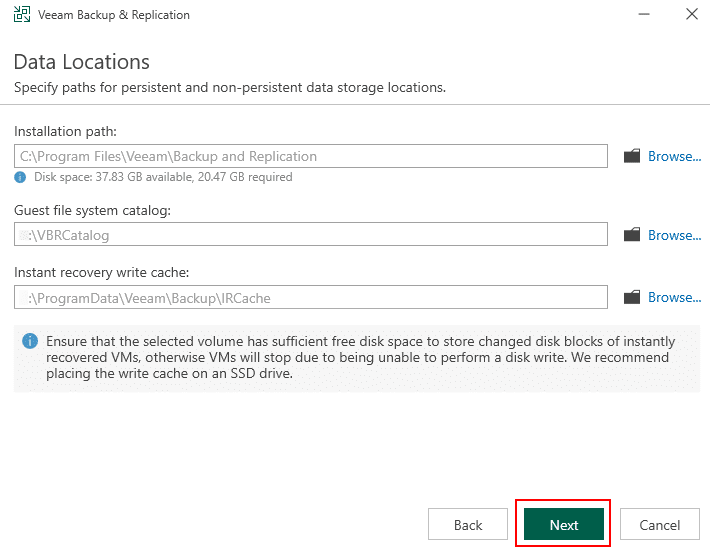This screenshot has height=549, width=710.
Task: Minimize the Veeam setup window
Action: tap(644, 14)
